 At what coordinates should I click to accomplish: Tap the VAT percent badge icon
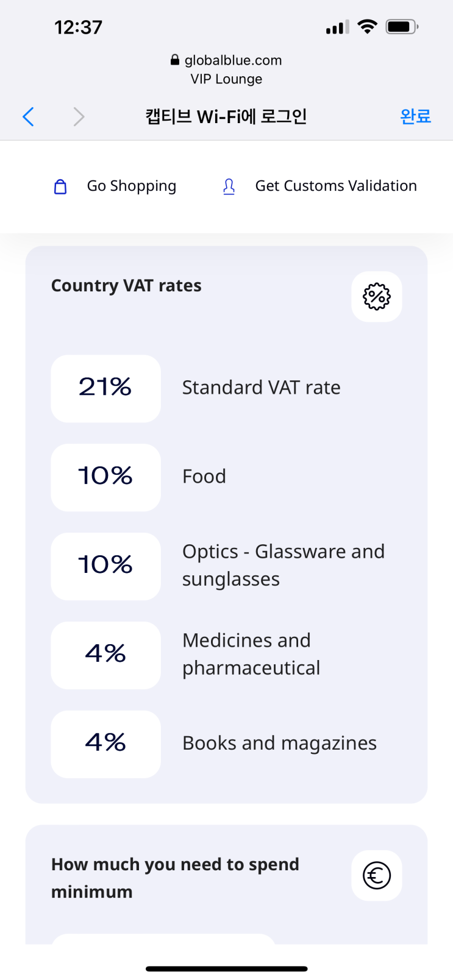tap(376, 297)
